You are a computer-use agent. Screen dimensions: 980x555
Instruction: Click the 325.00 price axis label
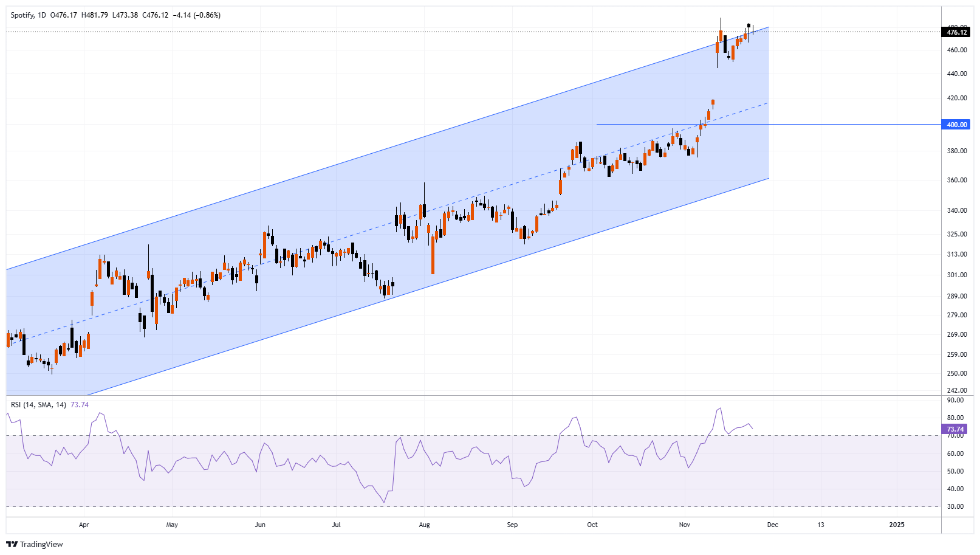tap(957, 234)
